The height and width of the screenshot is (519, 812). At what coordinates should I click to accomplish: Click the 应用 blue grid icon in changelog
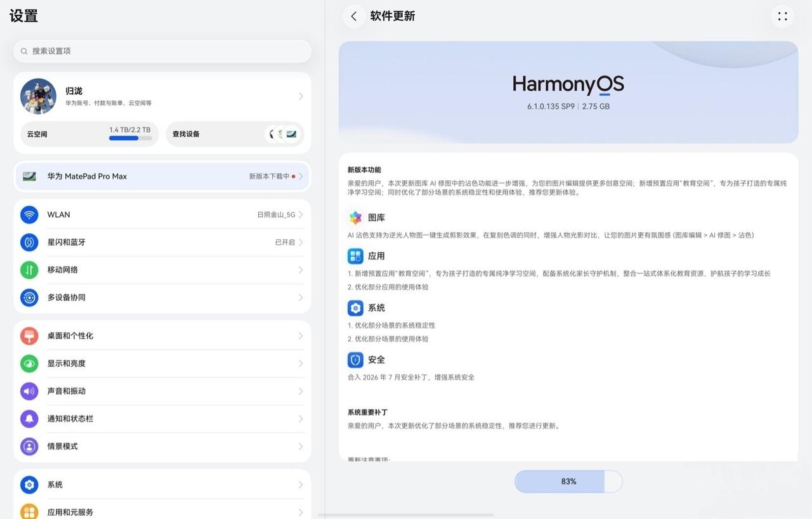coord(355,256)
